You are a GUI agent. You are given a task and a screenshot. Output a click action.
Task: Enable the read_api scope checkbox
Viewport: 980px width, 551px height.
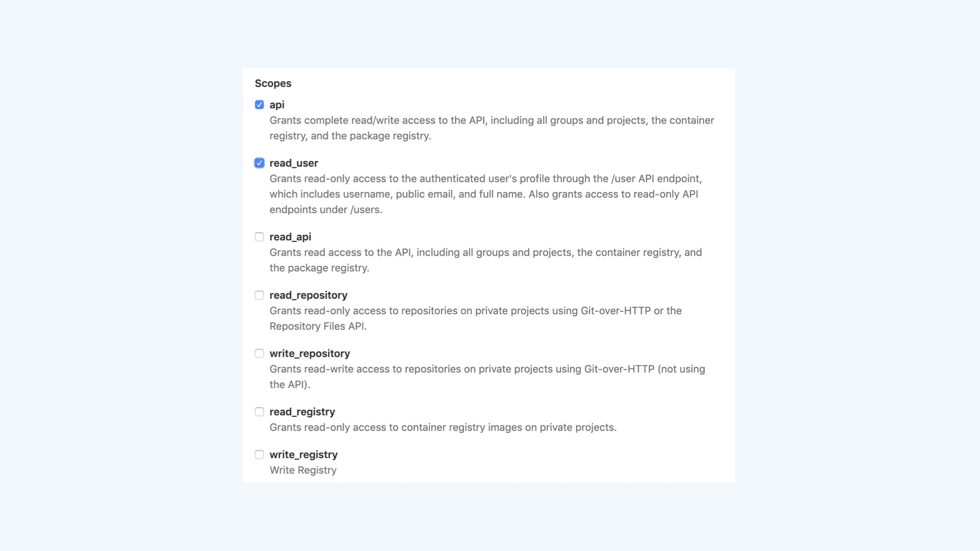click(259, 237)
